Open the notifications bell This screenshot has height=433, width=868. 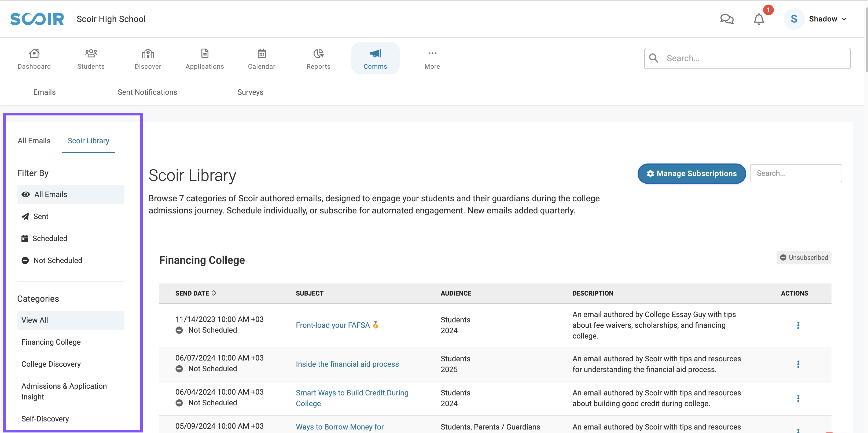(x=759, y=19)
